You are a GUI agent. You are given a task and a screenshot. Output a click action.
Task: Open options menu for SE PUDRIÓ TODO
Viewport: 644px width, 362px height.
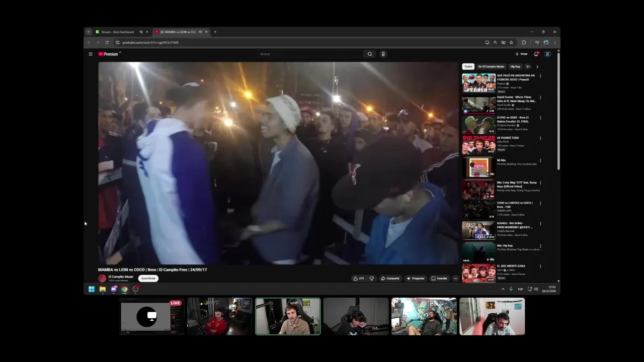540,138
